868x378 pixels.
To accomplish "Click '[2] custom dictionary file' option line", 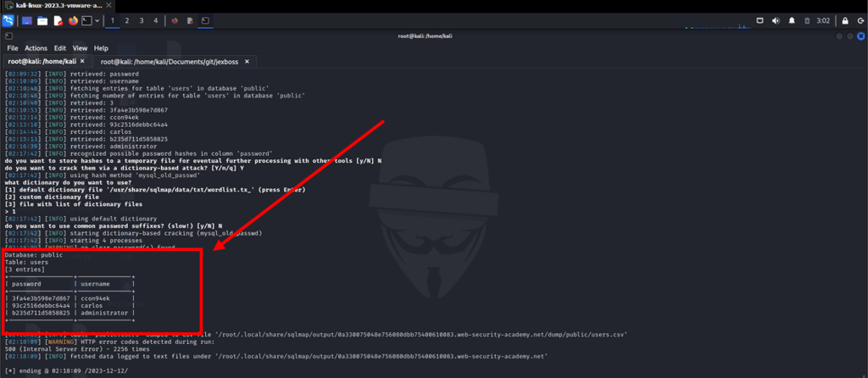I will (x=52, y=197).
